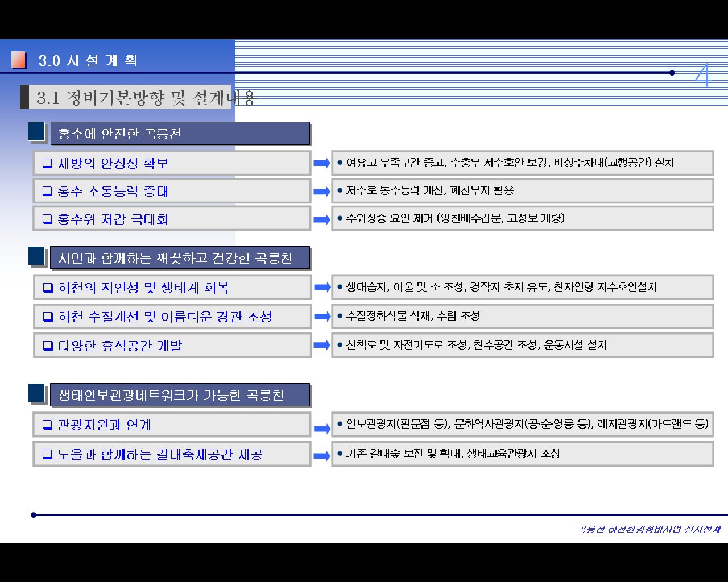This screenshot has width=728, height=582.
Task: Select the slide title 3.0 시설계획
Action: [88, 61]
